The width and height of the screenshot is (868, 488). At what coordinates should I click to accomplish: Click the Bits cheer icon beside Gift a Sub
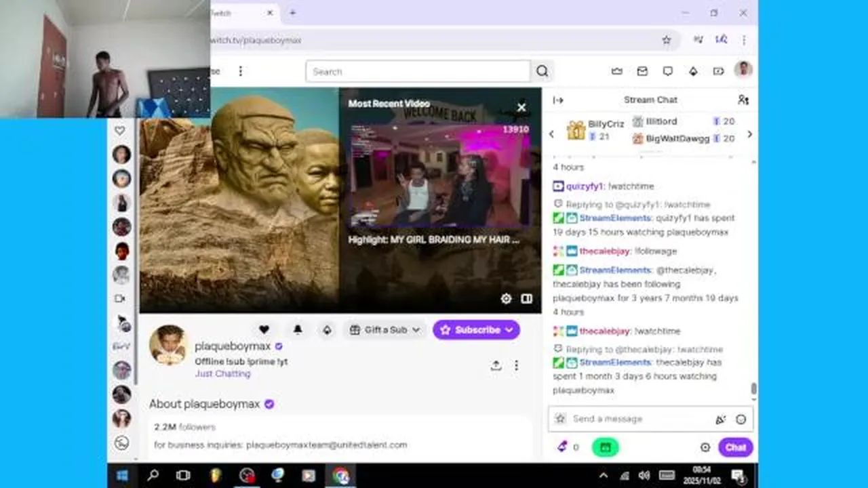click(x=327, y=330)
